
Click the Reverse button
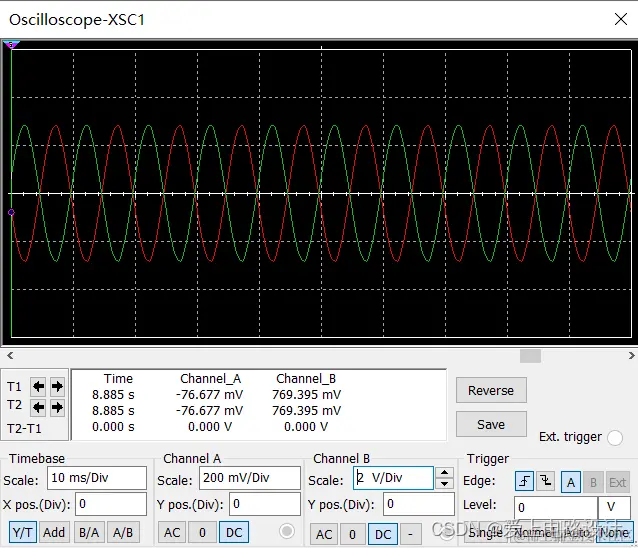[x=491, y=390]
